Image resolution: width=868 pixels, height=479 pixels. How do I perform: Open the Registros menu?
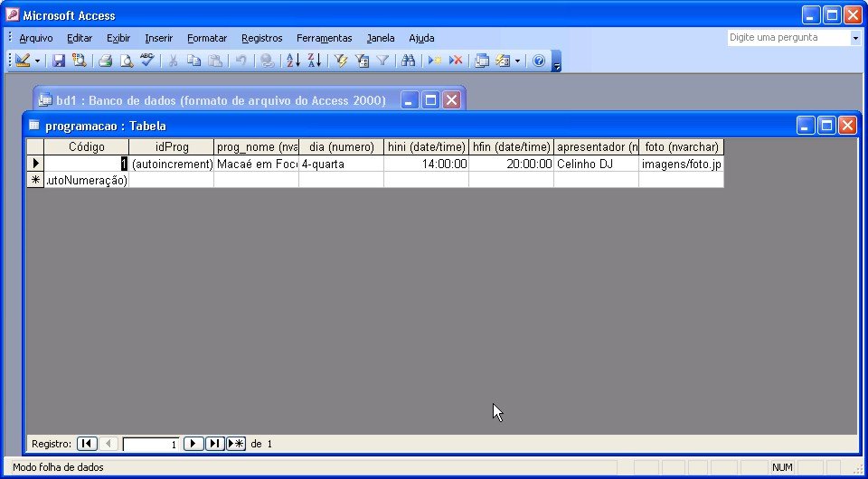pos(261,38)
